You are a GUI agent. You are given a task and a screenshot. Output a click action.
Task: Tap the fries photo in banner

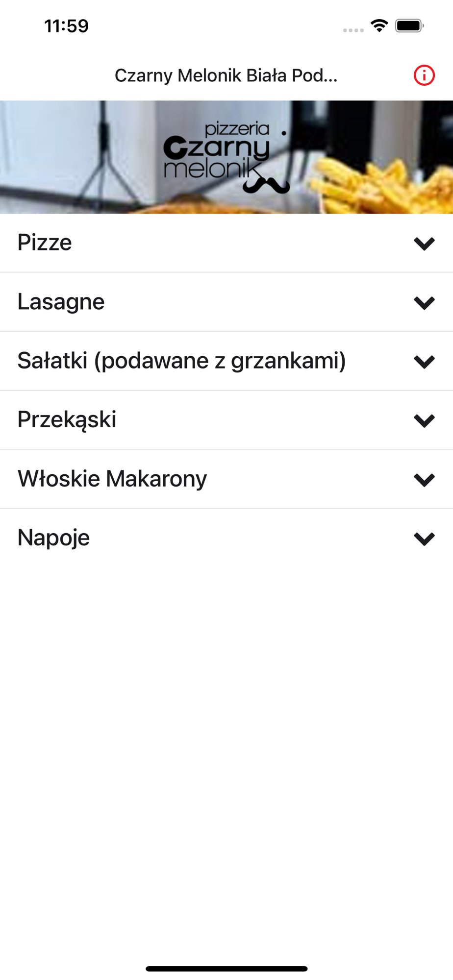click(387, 184)
